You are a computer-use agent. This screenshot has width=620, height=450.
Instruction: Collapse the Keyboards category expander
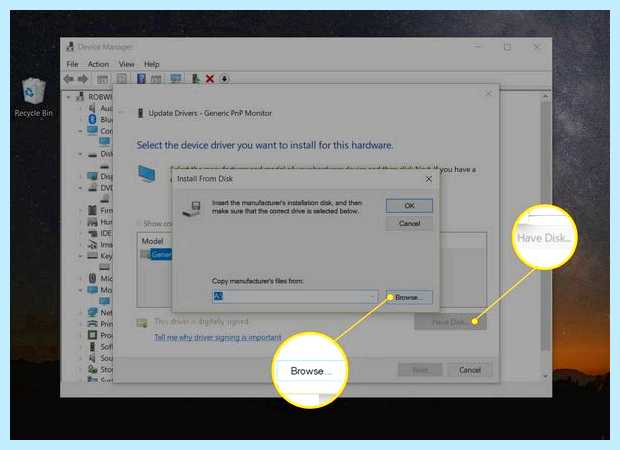pyautogui.click(x=80, y=255)
